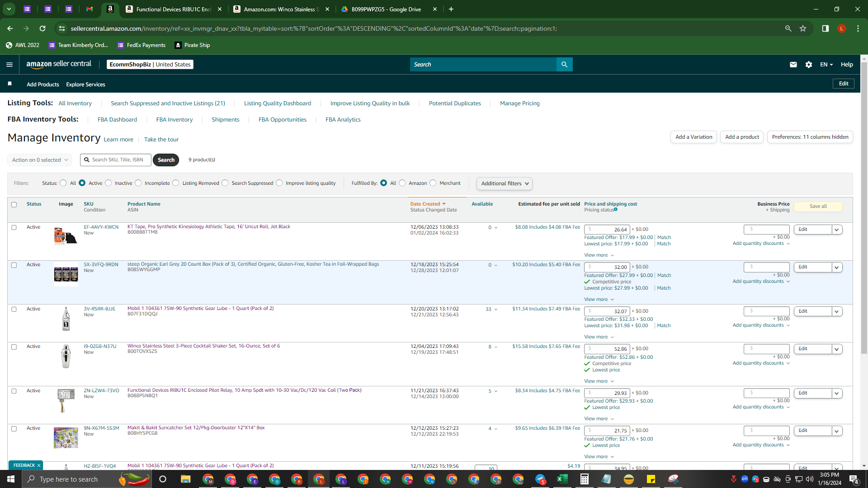Select the Functional Devices RIBU1C row checkbox
Screen dimensions: 868x488
tap(14, 391)
